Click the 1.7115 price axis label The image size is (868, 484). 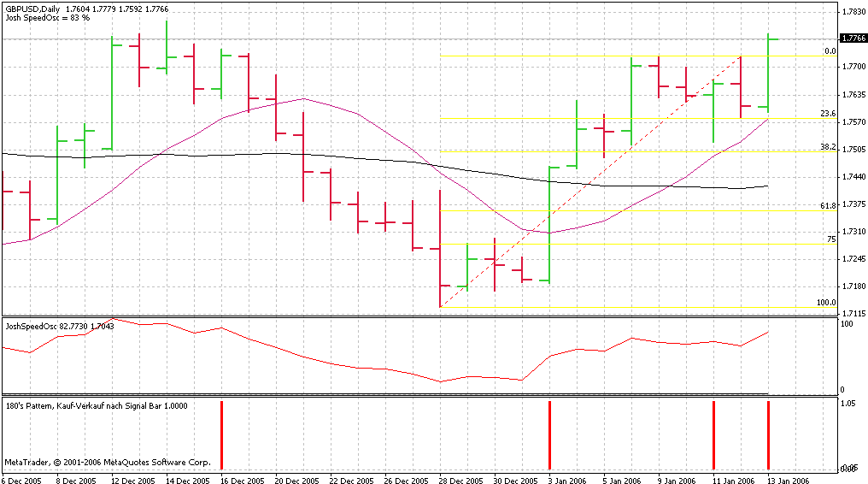853,314
